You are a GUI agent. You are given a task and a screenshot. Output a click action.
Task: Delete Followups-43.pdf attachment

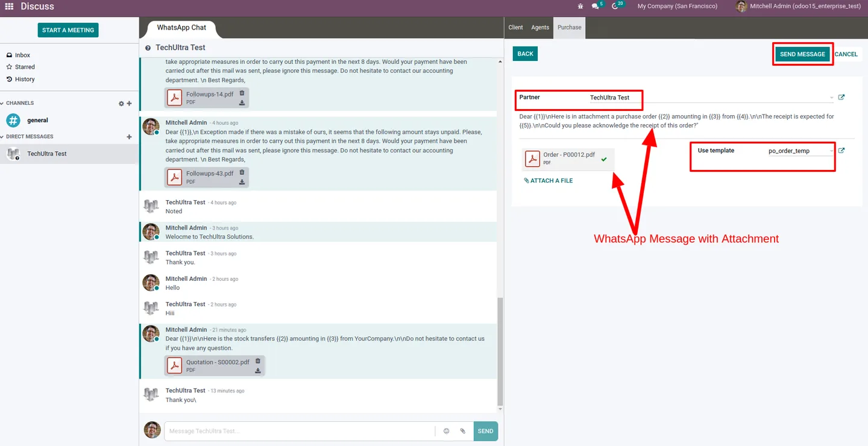click(x=242, y=172)
